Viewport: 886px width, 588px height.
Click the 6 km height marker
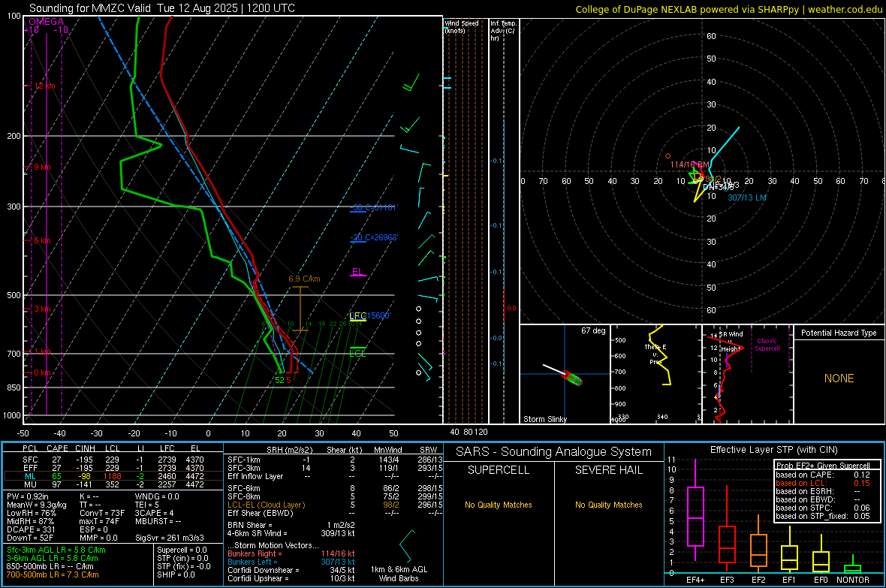coord(42,240)
